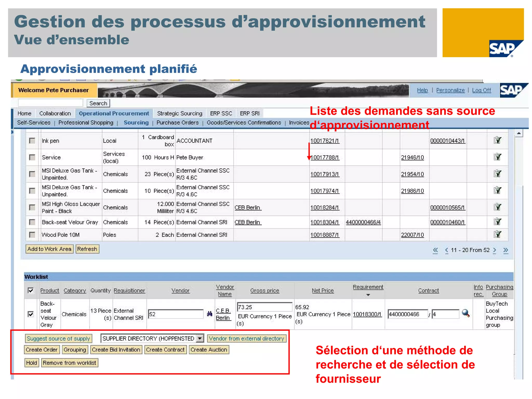Viewport: 532px width, 399px height.
Task: Click Suggest source of supply
Action: click(58, 339)
